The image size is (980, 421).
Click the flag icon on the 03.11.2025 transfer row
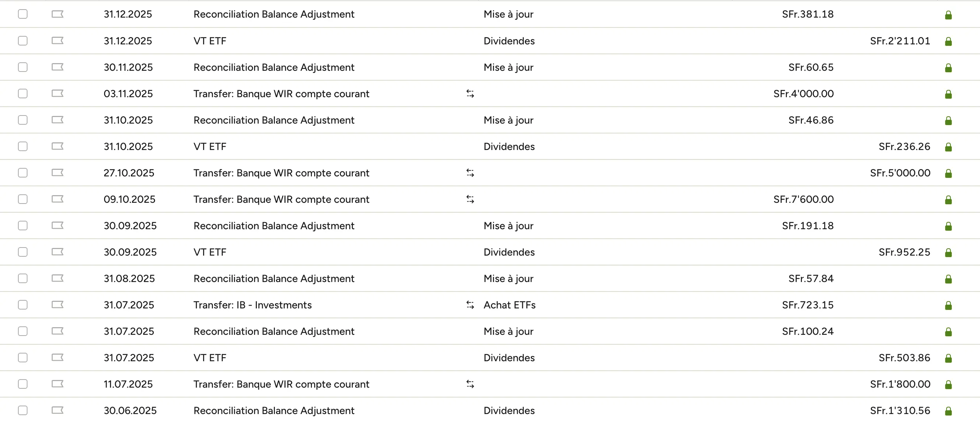coord(57,93)
